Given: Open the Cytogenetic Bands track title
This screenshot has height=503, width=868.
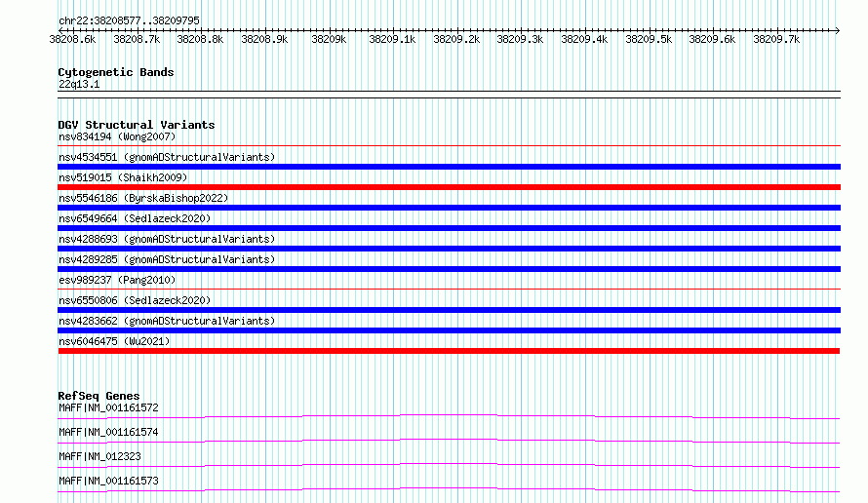Looking at the screenshot, I should 116,72.
